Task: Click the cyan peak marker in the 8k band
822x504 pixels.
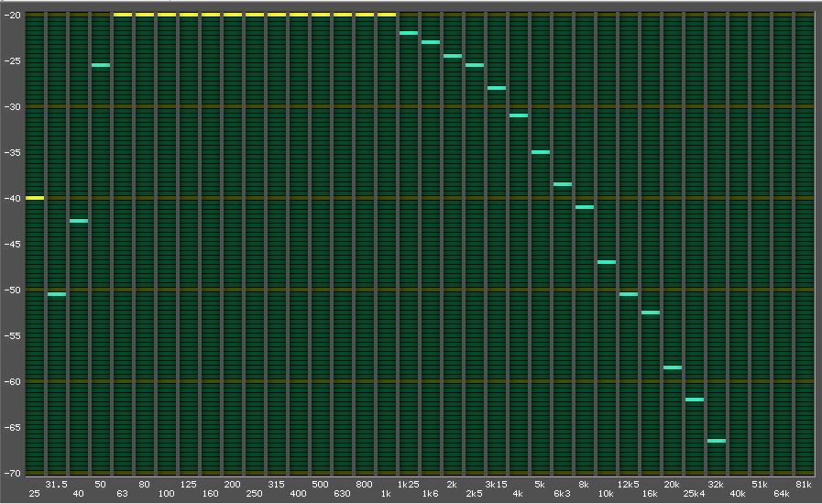Action: click(x=585, y=207)
